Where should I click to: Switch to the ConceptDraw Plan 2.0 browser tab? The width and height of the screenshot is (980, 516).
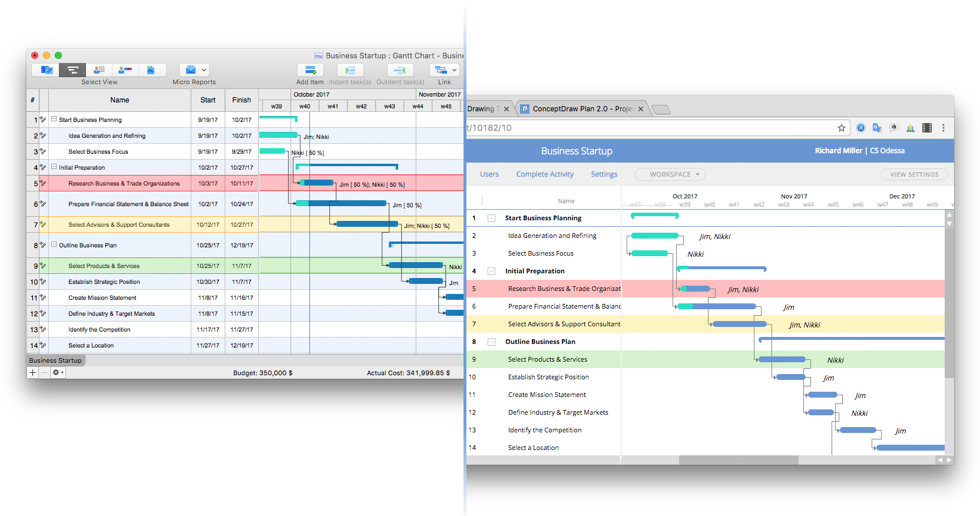click(581, 109)
